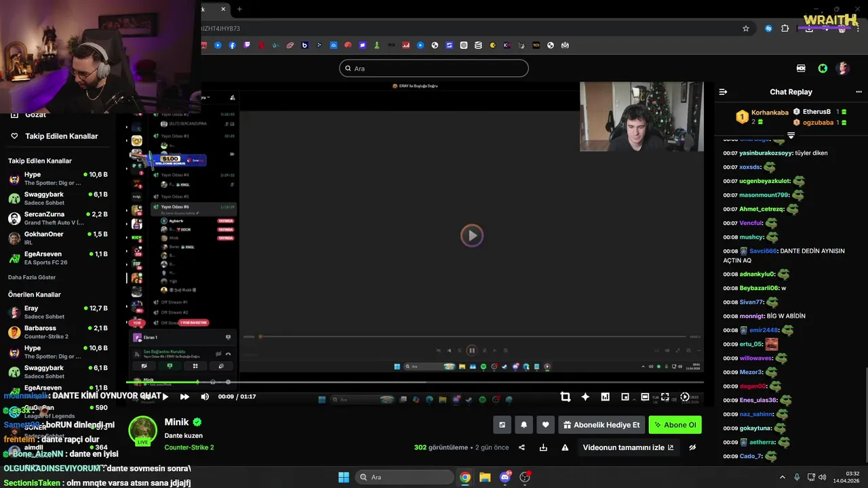Open Takip Edilen Kanallar heart menu item

tap(54, 136)
